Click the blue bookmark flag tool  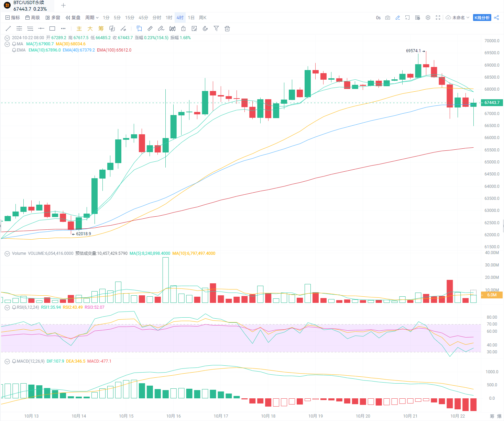139,29
